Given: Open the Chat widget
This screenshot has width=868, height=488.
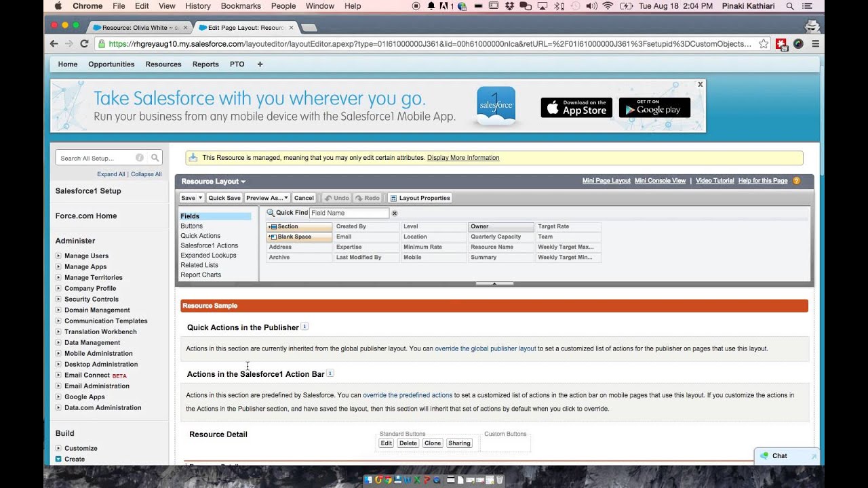Looking at the screenshot, I should click(787, 456).
